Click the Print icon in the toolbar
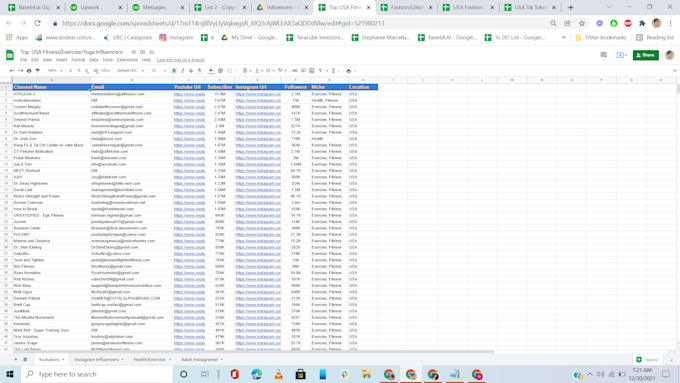This screenshot has height=383, width=680. pyautogui.click(x=29, y=70)
